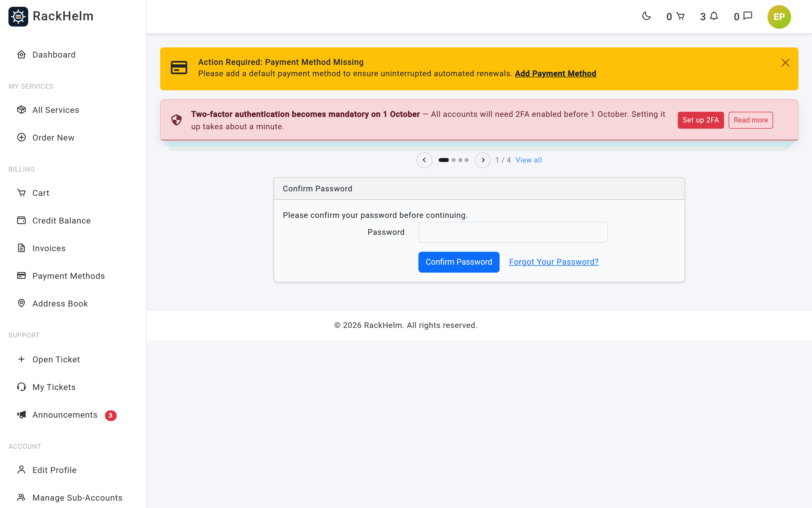This screenshot has width=812, height=508.
Task: Click the Announcements megaphone icon
Action: click(21, 415)
